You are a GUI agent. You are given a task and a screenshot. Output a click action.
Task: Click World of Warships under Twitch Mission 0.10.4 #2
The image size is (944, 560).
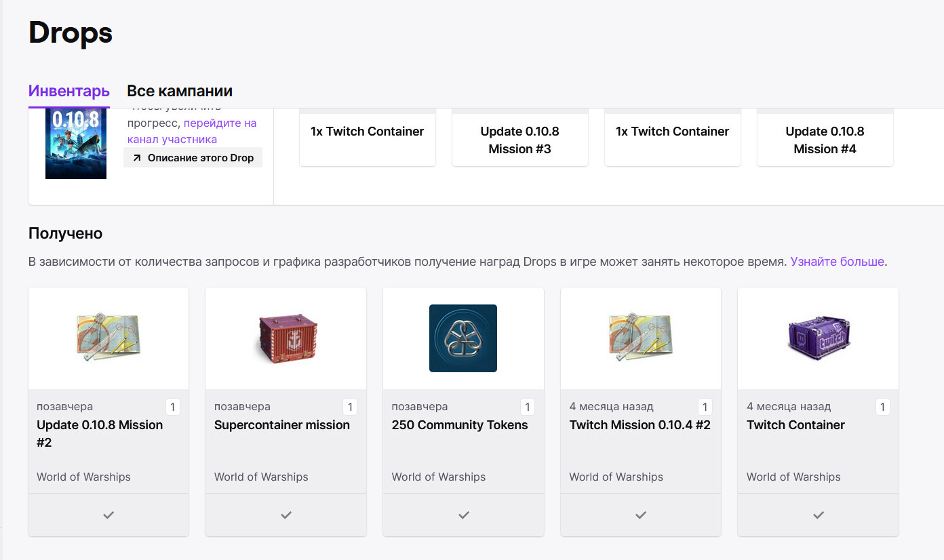pyautogui.click(x=616, y=477)
